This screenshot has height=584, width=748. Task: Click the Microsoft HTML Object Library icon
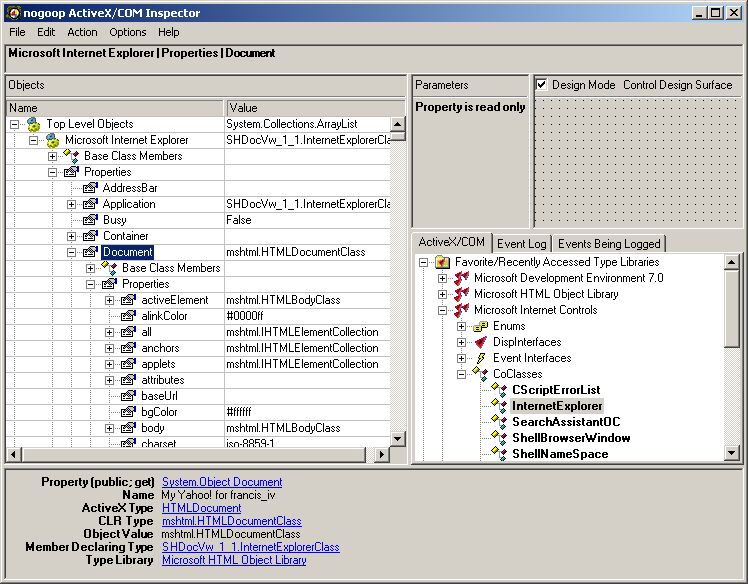coord(462,294)
